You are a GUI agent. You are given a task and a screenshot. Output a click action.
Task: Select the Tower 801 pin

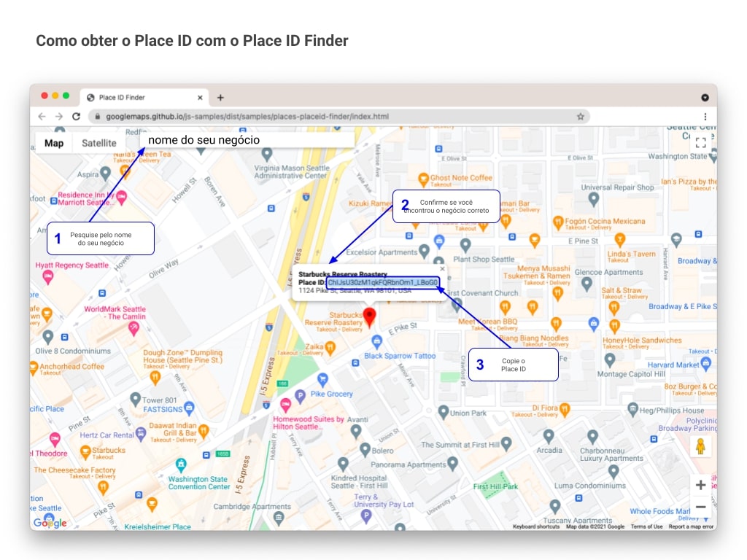(135, 399)
